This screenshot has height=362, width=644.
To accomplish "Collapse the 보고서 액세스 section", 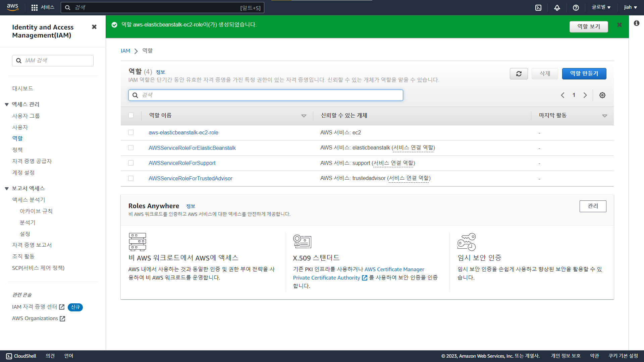I will tap(7, 189).
